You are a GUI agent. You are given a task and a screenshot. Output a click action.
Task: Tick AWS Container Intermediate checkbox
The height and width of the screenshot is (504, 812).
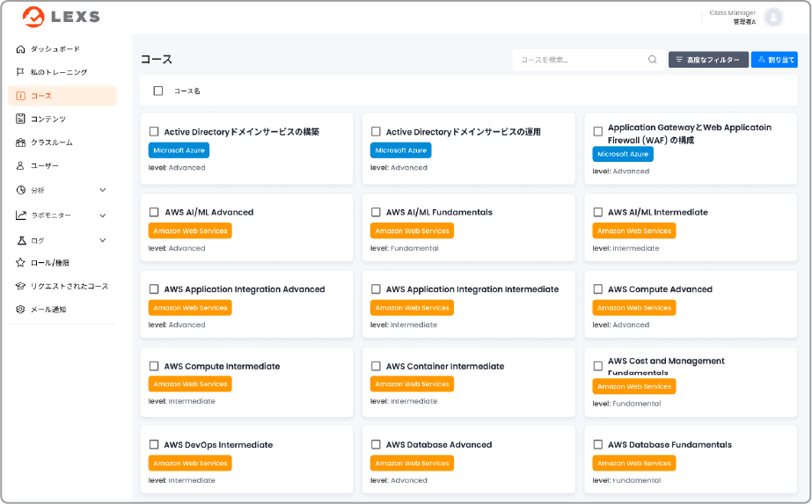[x=376, y=366]
